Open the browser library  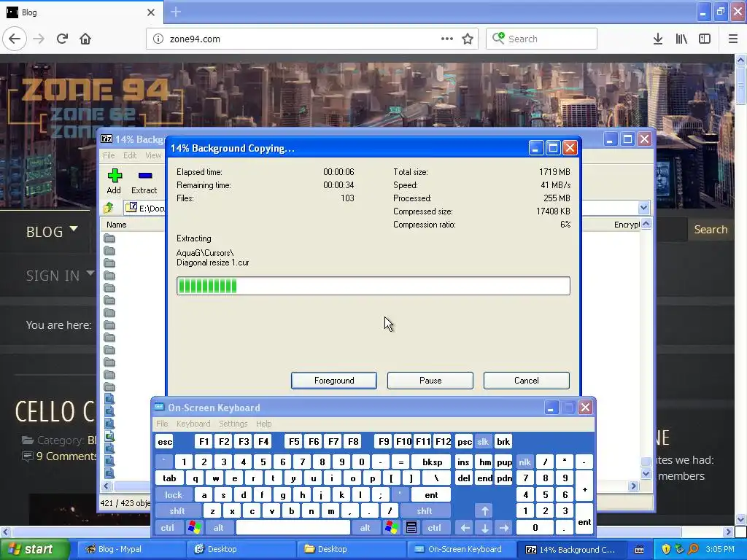(x=681, y=39)
